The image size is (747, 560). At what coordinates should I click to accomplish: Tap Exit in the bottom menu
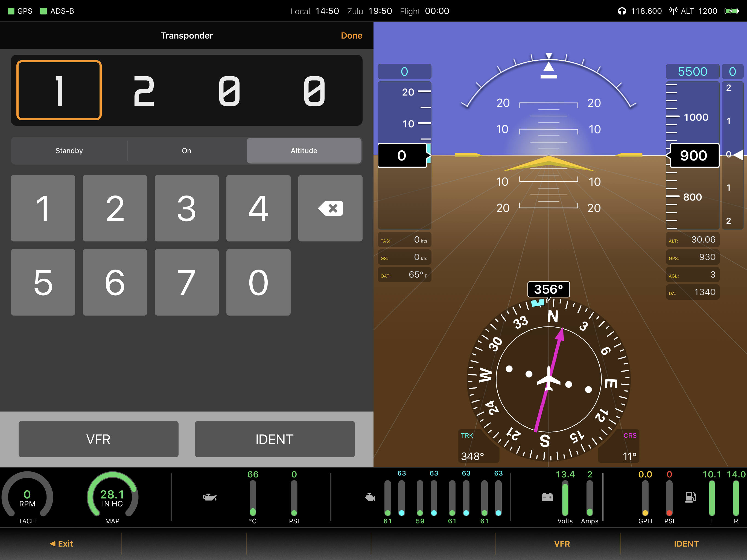click(62, 543)
